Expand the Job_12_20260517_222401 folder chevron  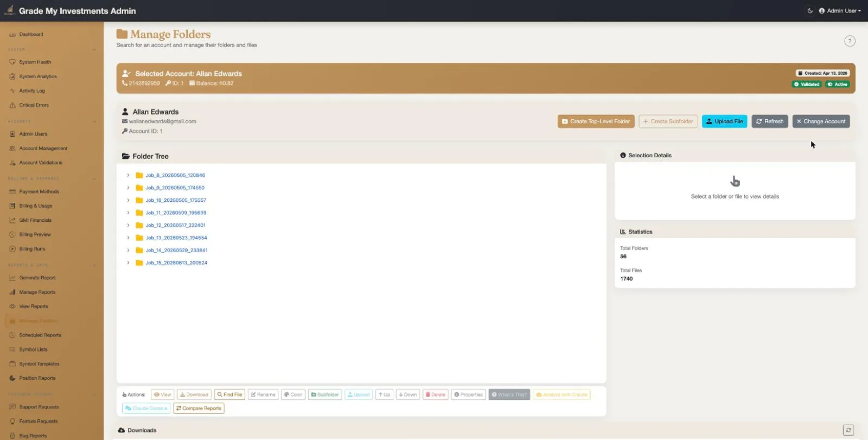pyautogui.click(x=128, y=225)
